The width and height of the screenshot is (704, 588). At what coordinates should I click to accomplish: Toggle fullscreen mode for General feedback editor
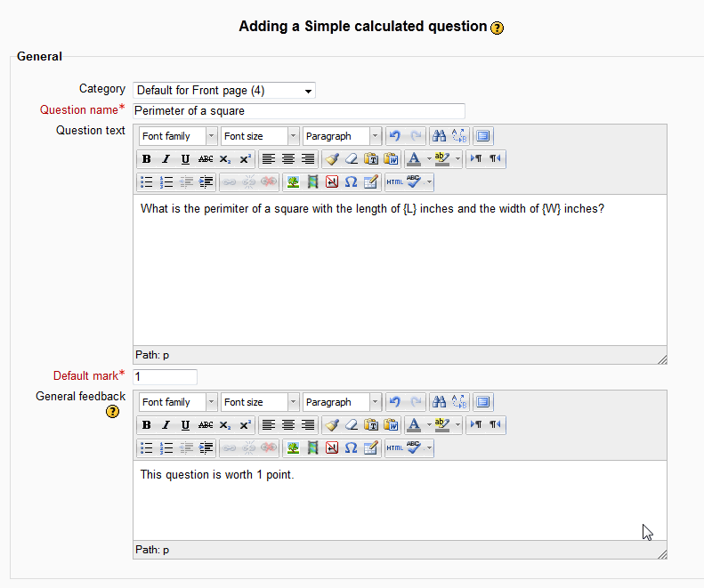click(483, 402)
